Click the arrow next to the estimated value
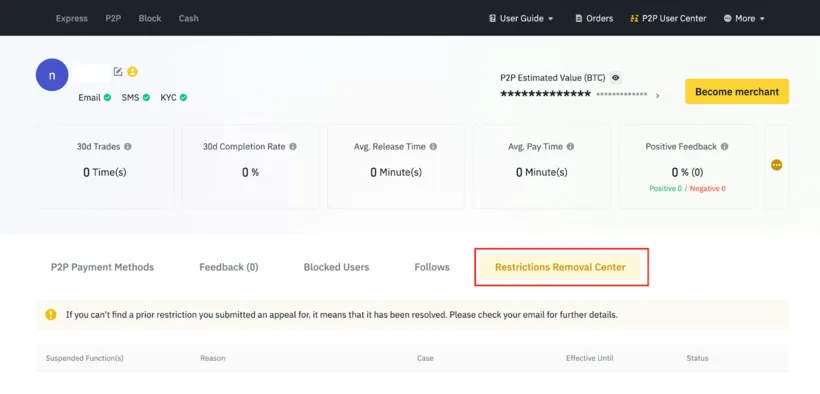The width and height of the screenshot is (820, 394). (x=657, y=96)
